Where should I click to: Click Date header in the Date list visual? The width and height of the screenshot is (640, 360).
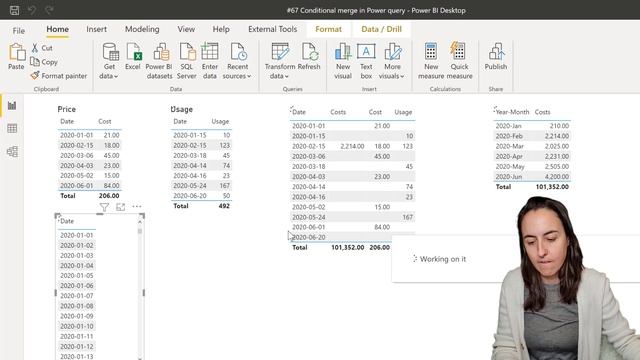(67, 221)
